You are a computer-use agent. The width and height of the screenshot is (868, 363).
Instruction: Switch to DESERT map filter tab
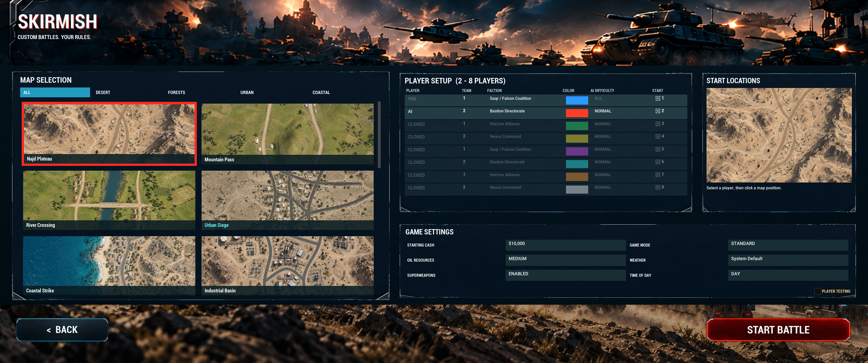[103, 92]
